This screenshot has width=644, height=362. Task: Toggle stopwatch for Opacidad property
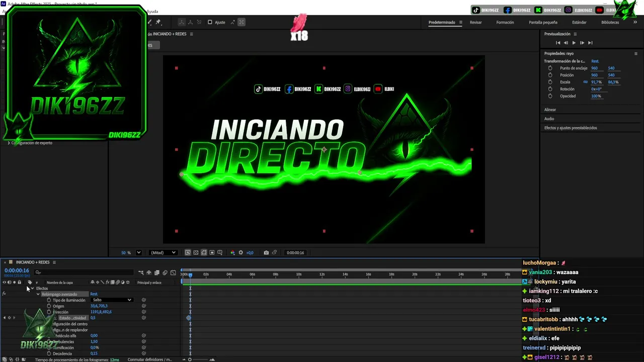(x=550, y=96)
